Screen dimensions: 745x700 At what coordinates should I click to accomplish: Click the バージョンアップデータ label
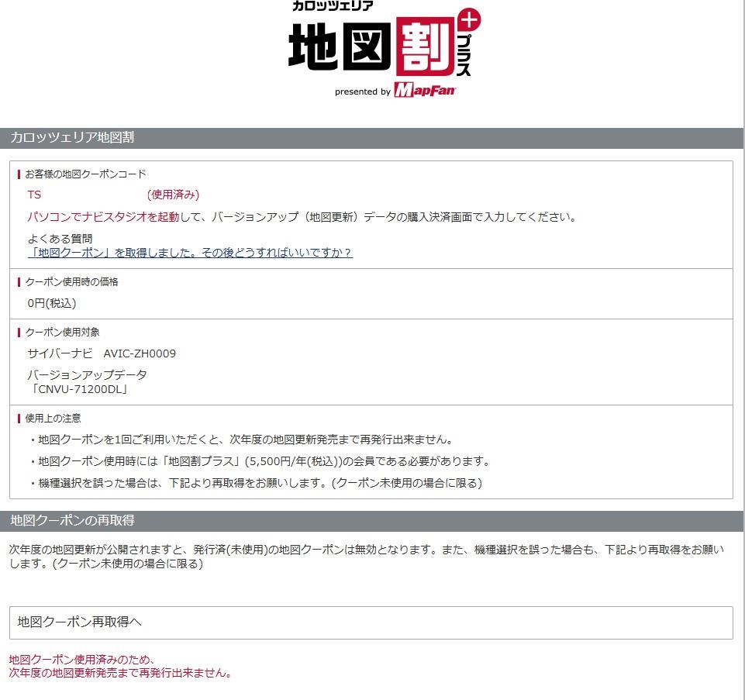click(87, 375)
